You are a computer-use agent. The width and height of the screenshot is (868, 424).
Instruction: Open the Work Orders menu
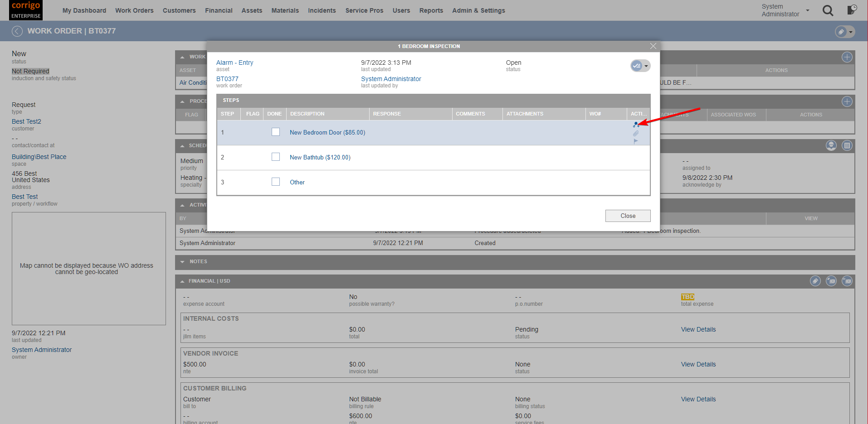(134, 10)
